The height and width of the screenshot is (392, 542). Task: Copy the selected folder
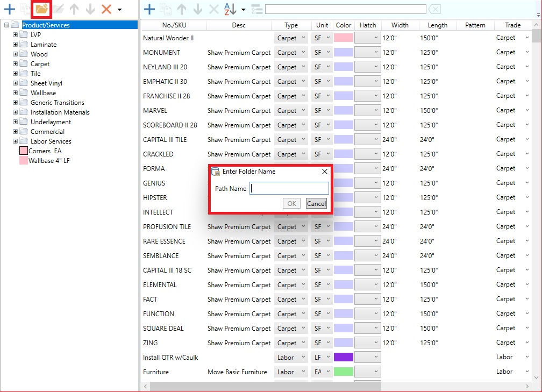pos(26,9)
